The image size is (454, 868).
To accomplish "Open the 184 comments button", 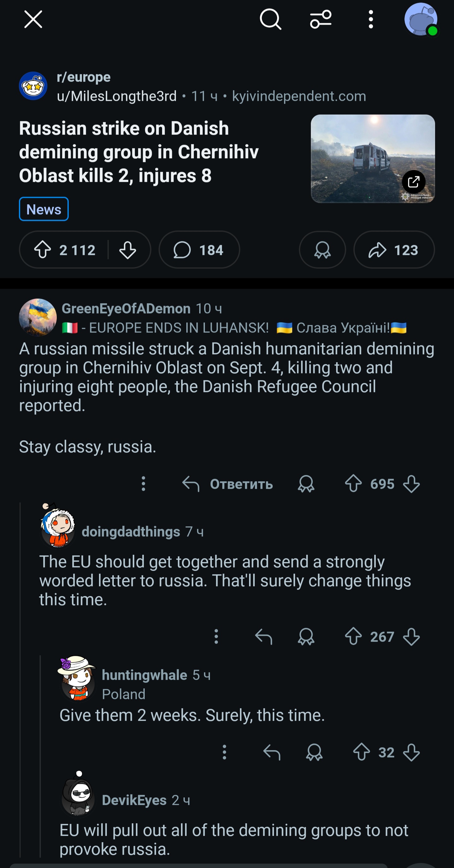I will pos(199,250).
